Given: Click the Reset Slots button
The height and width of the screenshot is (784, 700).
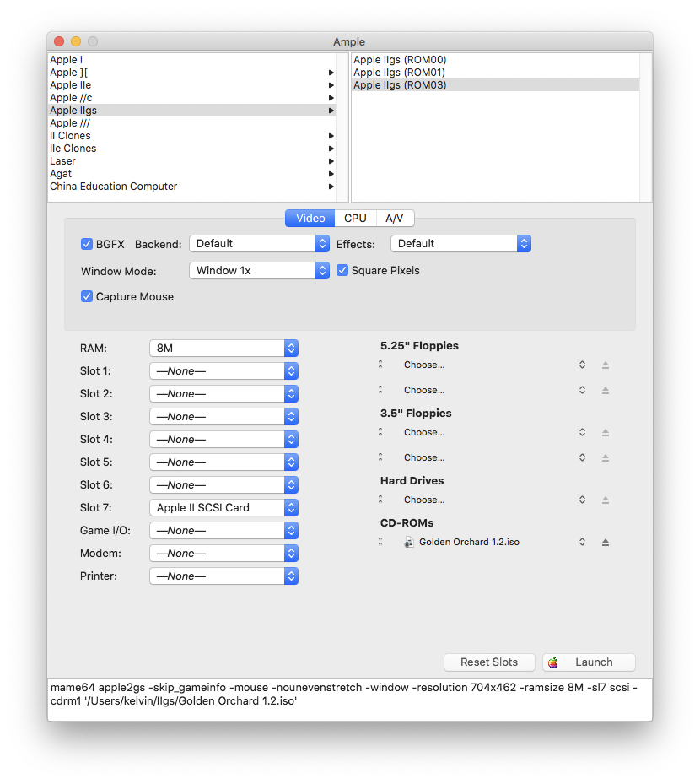Looking at the screenshot, I should (x=489, y=662).
